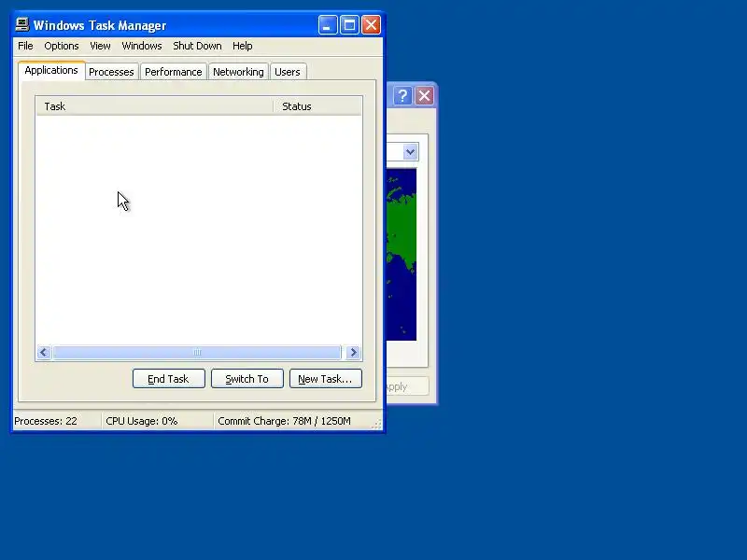Open the Windows menu
Screen dimensions: 747x560
pyautogui.click(x=142, y=46)
